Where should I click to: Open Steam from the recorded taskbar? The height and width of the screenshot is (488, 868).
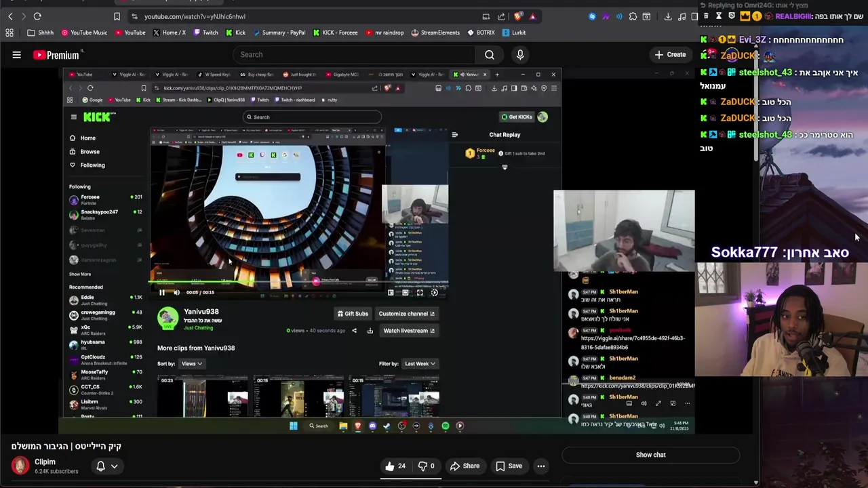point(387,426)
